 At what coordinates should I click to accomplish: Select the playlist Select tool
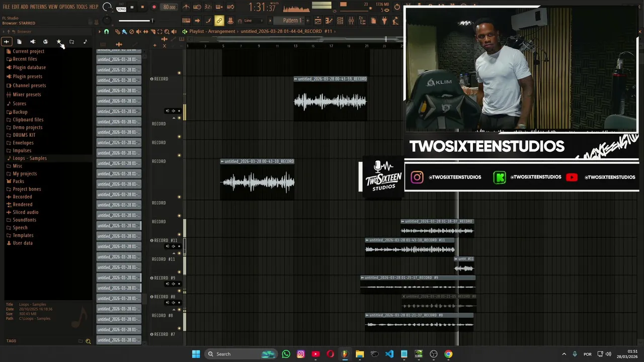click(159, 31)
